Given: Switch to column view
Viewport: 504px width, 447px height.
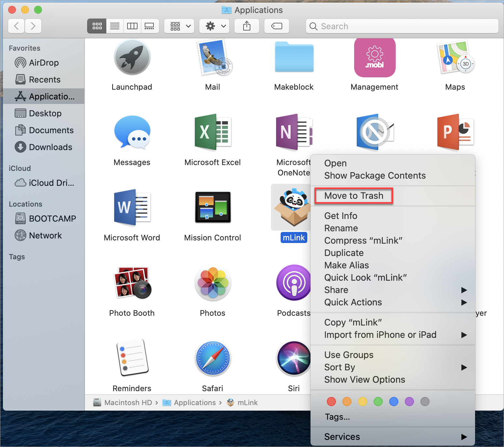Looking at the screenshot, I should point(132,26).
